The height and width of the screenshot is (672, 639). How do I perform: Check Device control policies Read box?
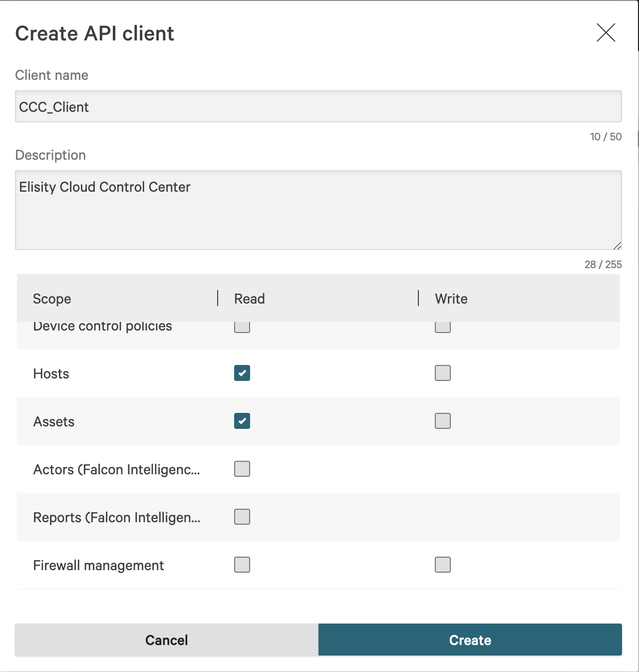[x=242, y=328]
